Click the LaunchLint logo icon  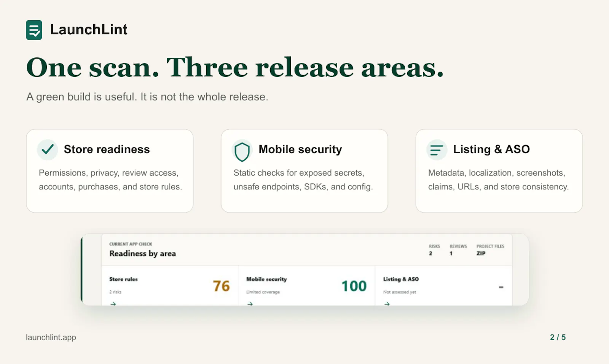click(x=34, y=30)
